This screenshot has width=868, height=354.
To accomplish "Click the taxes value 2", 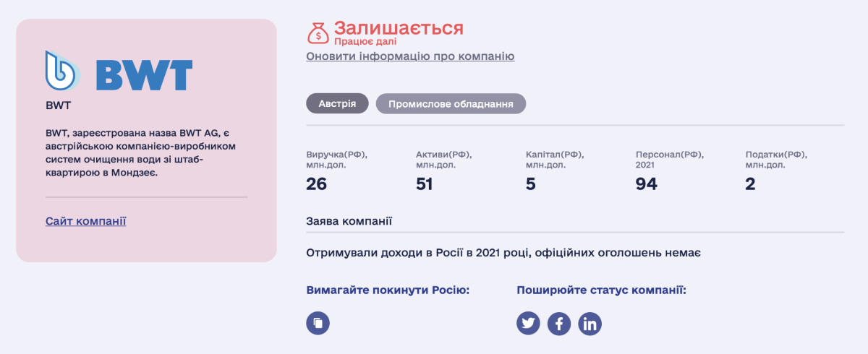I will (750, 184).
